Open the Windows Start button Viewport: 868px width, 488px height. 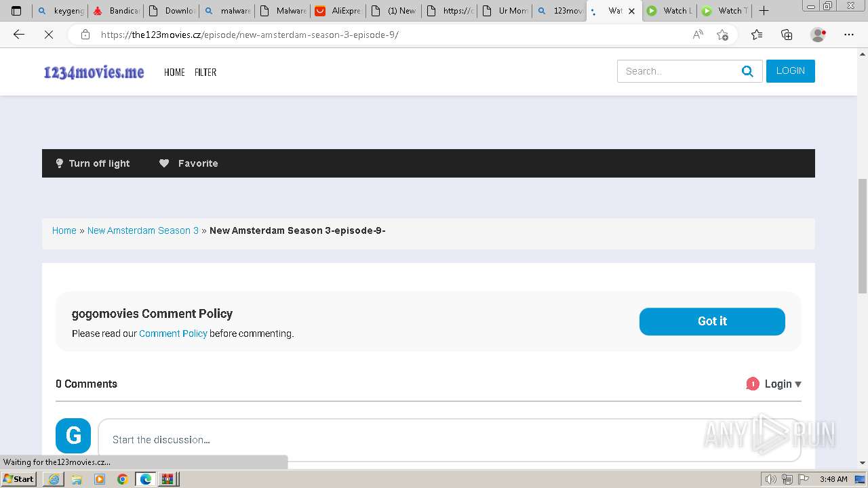19,479
